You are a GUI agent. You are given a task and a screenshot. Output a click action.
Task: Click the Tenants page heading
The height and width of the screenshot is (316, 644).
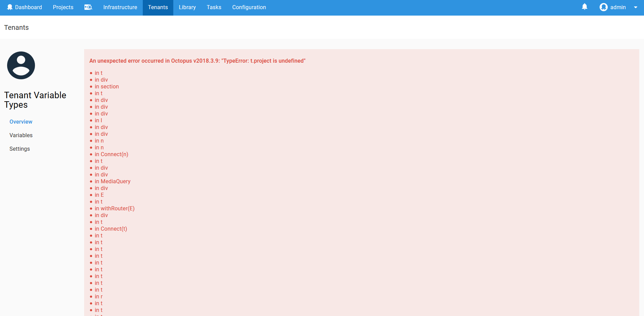(x=16, y=27)
